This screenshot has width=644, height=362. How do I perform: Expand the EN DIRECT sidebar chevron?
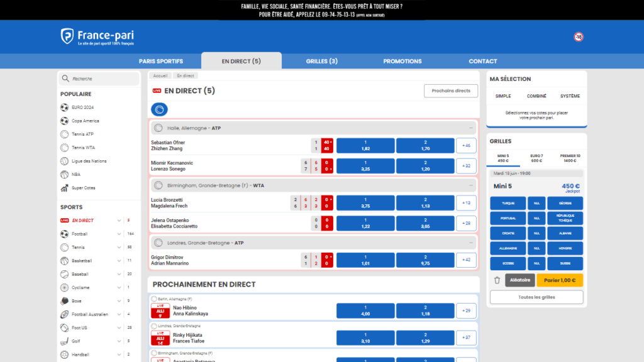(119, 221)
